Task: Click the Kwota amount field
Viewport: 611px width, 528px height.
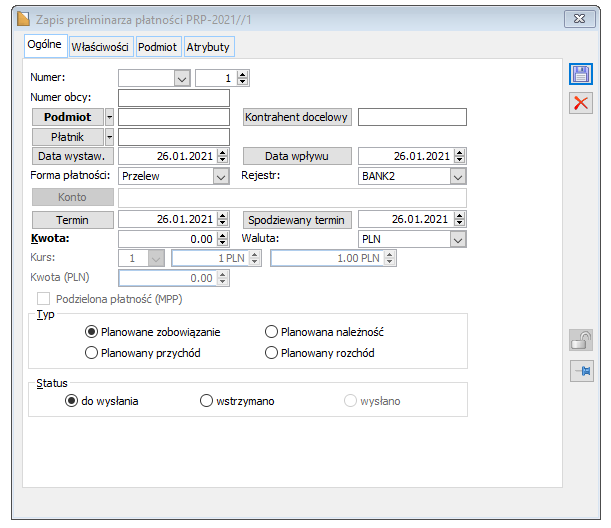Action: click(168, 239)
